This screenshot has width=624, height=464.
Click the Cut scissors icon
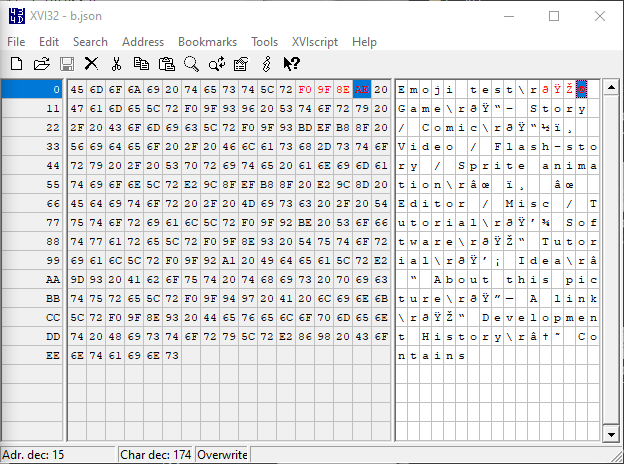(116, 64)
